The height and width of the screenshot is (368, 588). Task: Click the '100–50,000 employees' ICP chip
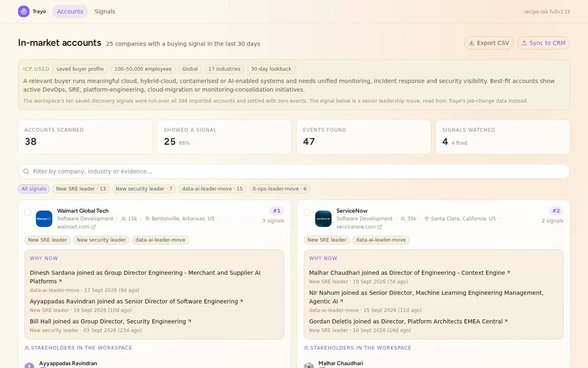click(x=143, y=69)
